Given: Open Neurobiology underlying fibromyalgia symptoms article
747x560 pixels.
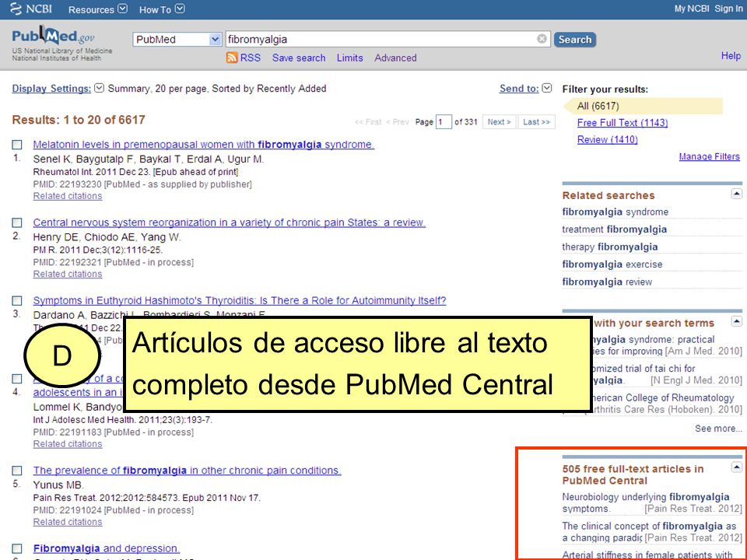Looking at the screenshot, I should (x=646, y=503).
